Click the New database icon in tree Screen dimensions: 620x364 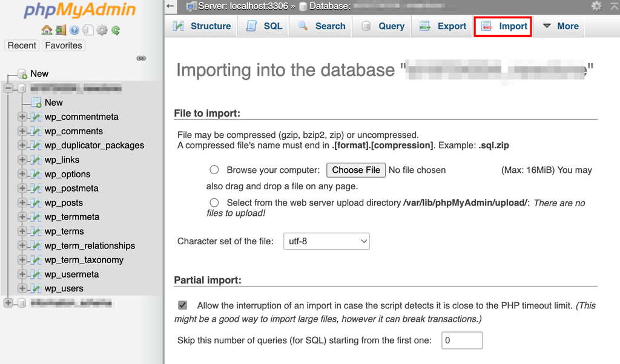point(22,74)
